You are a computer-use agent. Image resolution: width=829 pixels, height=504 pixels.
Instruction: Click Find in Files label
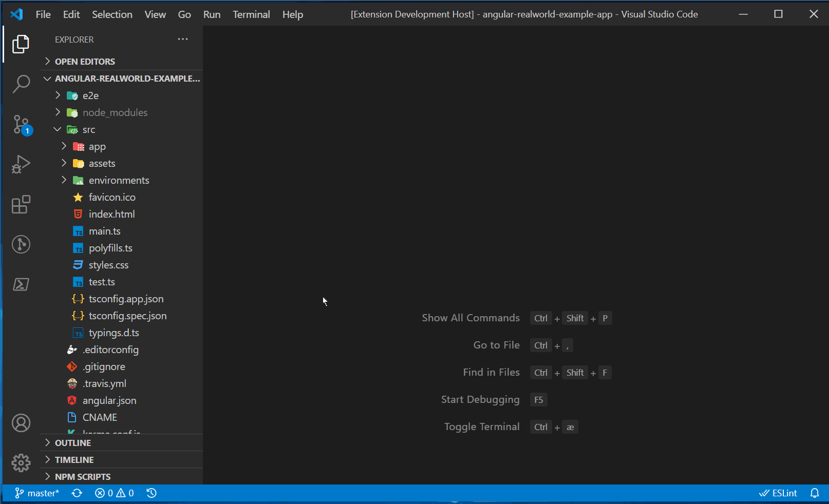tap(491, 372)
